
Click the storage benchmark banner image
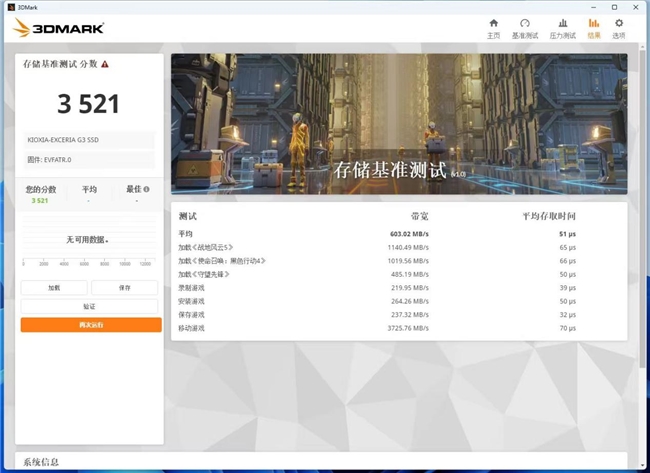(399, 124)
